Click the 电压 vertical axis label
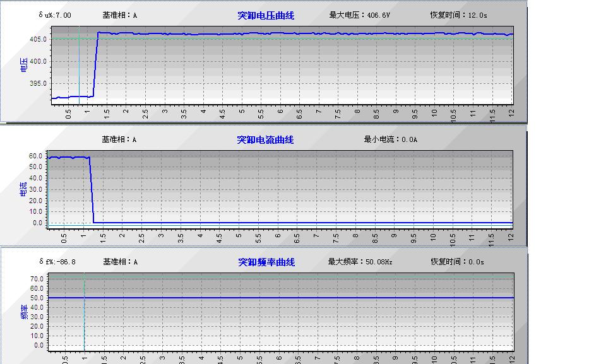Viewport: 589px width, 364px height. click(24, 63)
